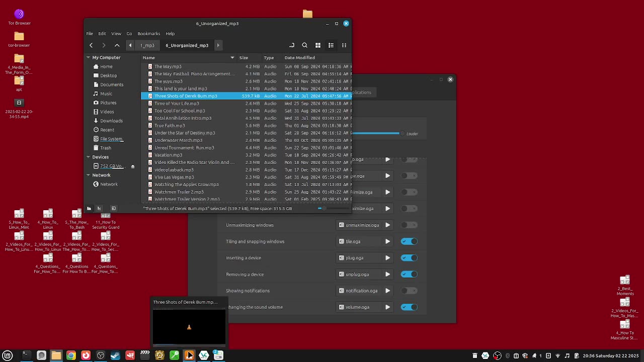
Task: Disable the Tiling and snapping windows sound
Action: (x=409, y=241)
